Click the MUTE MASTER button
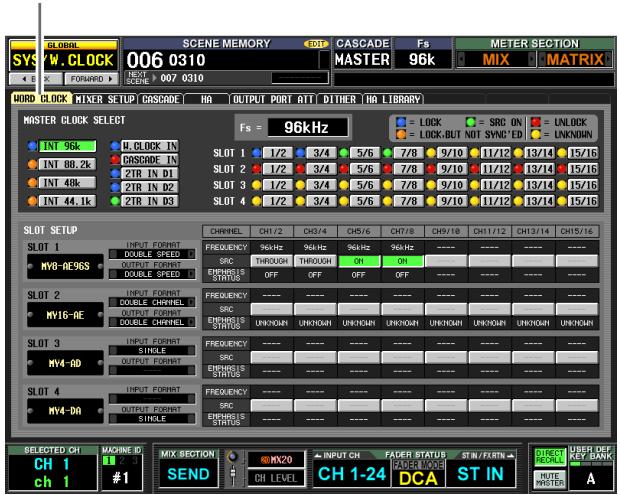 pos(549,480)
